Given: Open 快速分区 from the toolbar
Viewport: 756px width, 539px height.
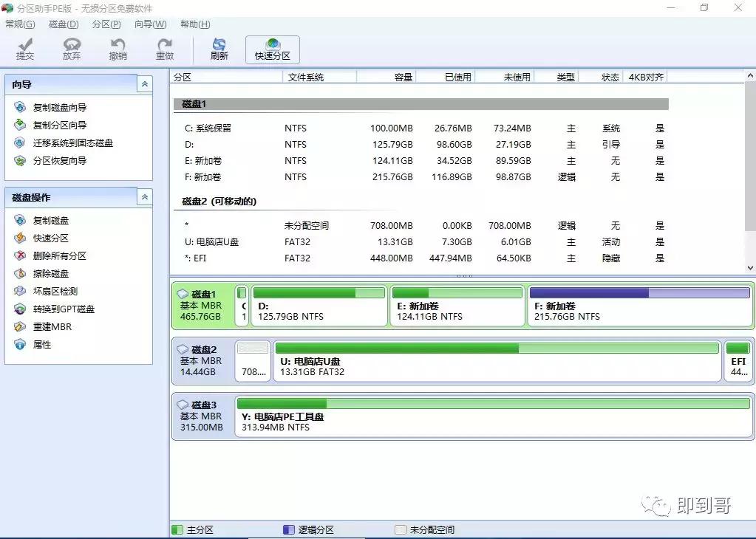Looking at the screenshot, I should point(272,48).
